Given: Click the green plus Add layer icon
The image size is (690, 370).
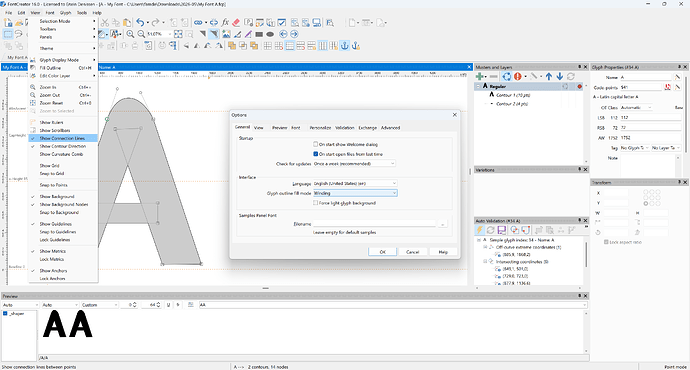Looking at the screenshot, I should pos(480,77).
